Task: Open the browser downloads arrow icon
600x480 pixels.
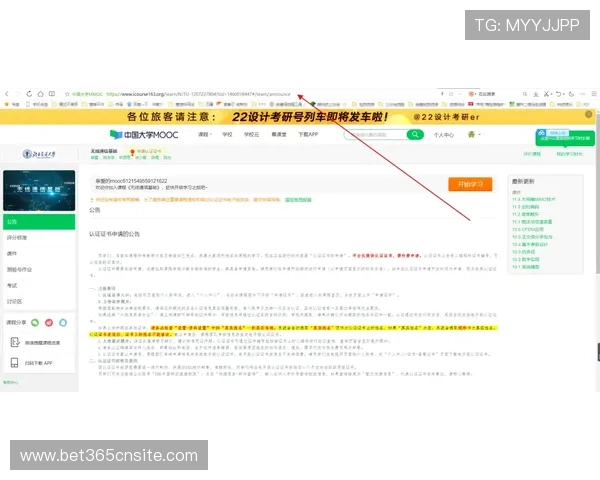Action: click(x=536, y=94)
